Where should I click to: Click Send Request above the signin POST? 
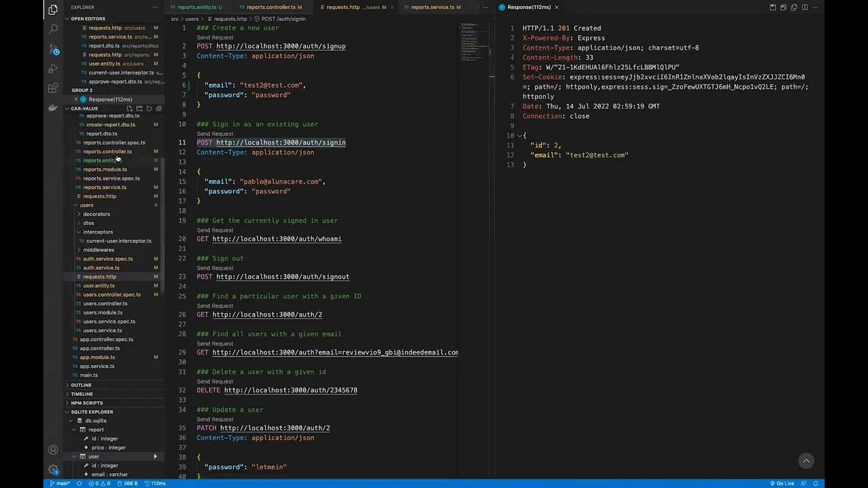214,134
